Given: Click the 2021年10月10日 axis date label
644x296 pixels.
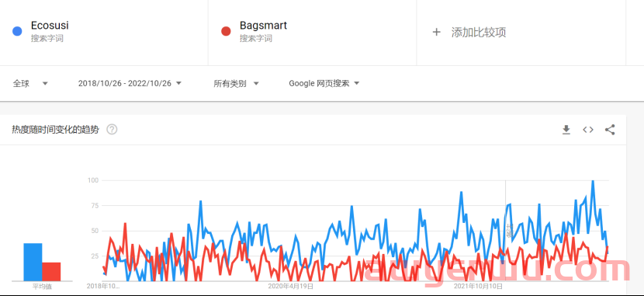Looking at the screenshot, I should tap(479, 286).
